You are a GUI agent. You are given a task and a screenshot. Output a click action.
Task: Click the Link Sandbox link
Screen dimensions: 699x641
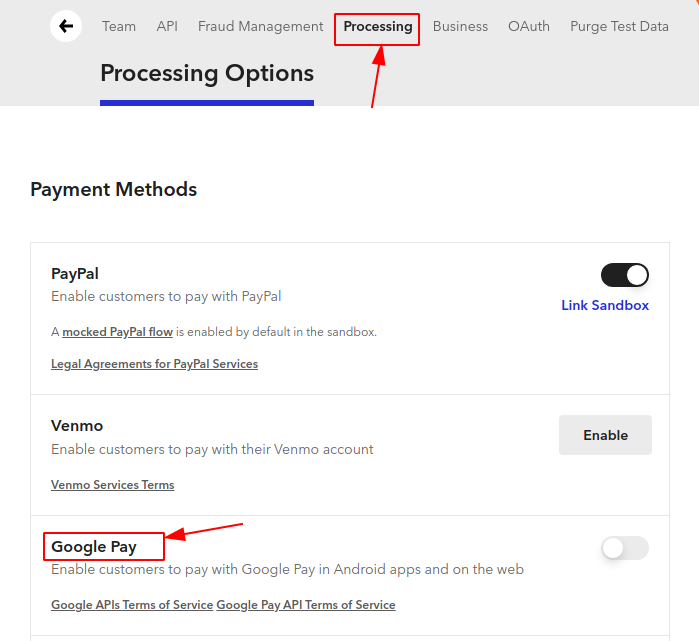pyautogui.click(x=605, y=305)
